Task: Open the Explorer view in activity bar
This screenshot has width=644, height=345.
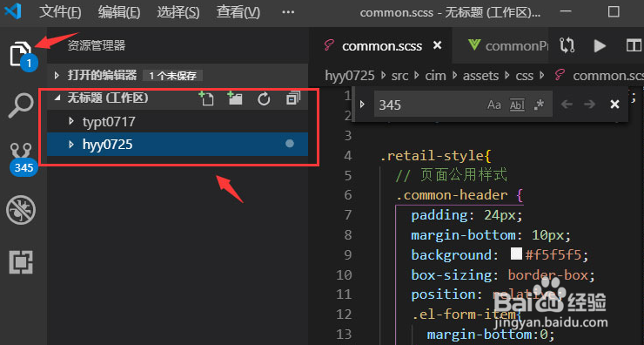Action: [x=21, y=54]
